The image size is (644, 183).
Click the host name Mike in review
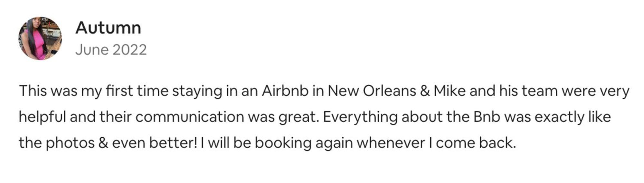click(x=450, y=91)
